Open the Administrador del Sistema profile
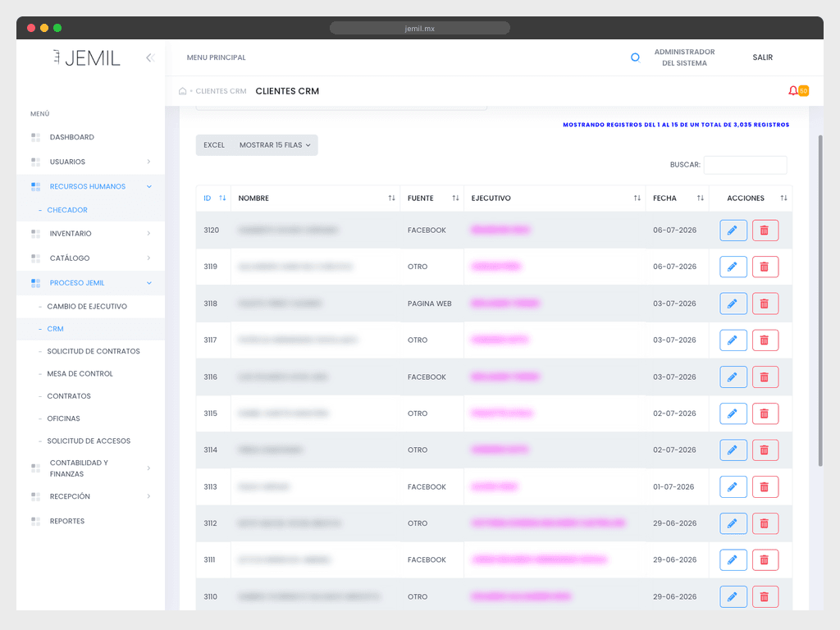 click(684, 57)
